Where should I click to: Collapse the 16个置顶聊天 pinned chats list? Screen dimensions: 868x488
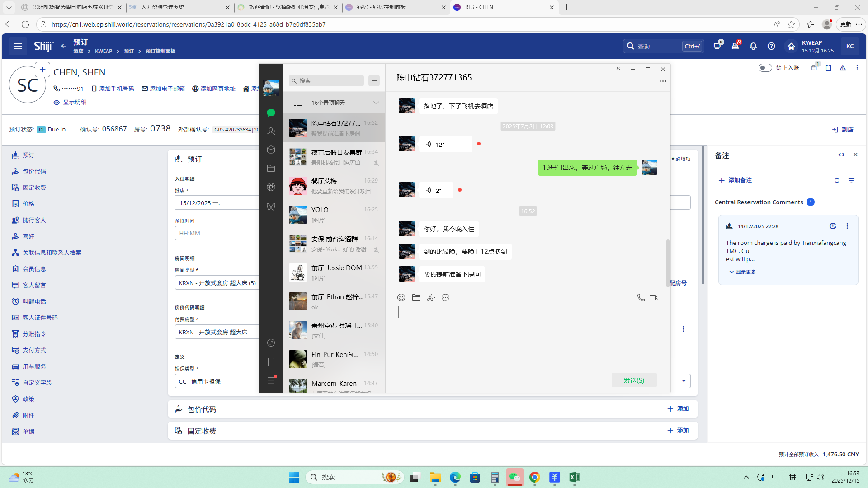pos(376,103)
